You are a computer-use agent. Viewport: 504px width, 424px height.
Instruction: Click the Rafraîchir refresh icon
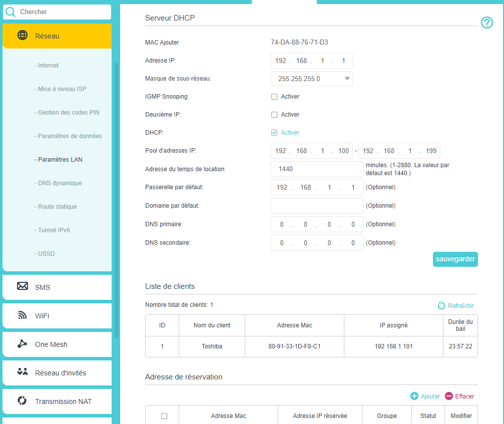click(x=441, y=306)
